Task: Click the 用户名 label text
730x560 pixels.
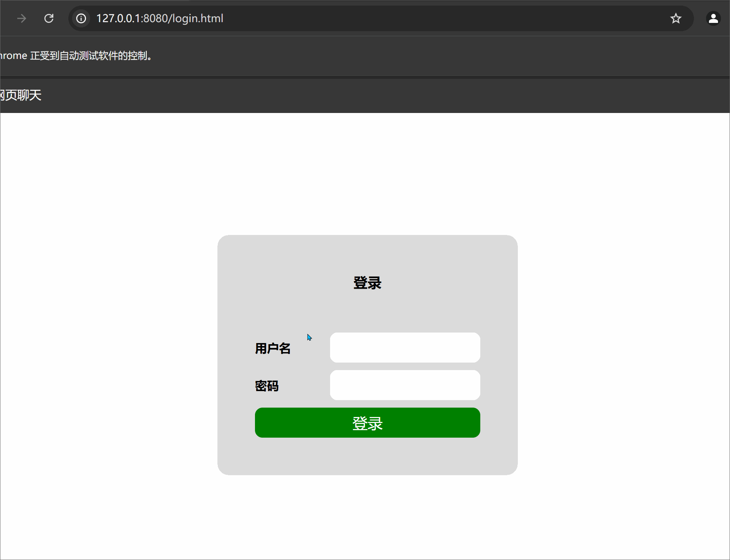Action: pyautogui.click(x=273, y=348)
